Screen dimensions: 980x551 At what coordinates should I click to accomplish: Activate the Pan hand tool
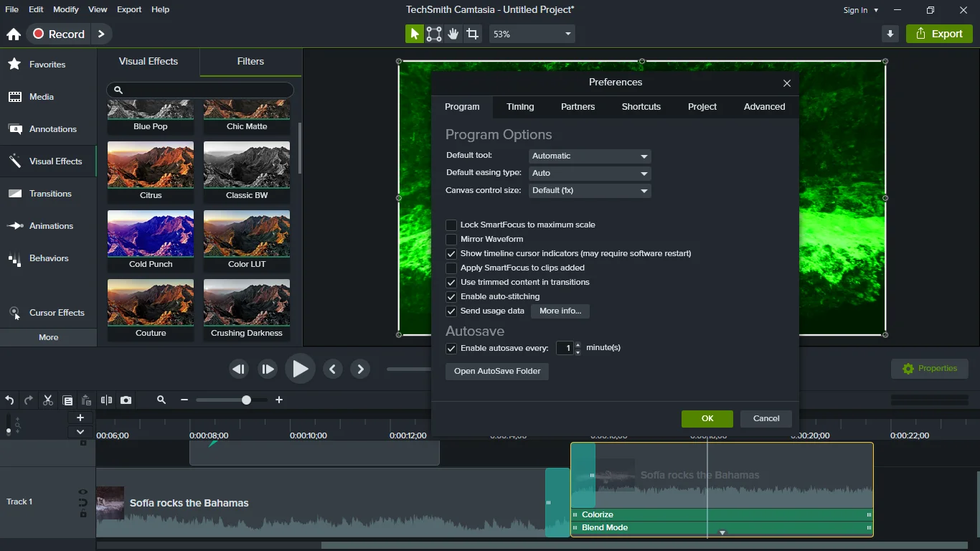[x=453, y=34]
